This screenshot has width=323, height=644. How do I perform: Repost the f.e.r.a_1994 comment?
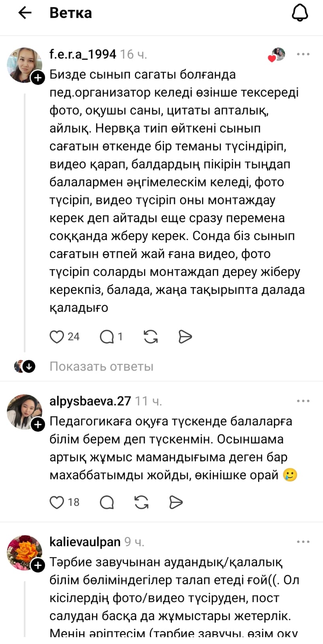151,337
